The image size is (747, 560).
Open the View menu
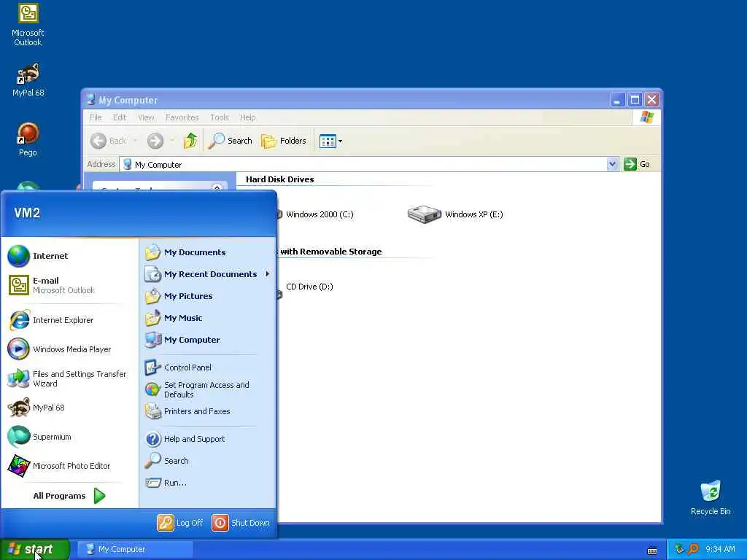click(x=146, y=117)
